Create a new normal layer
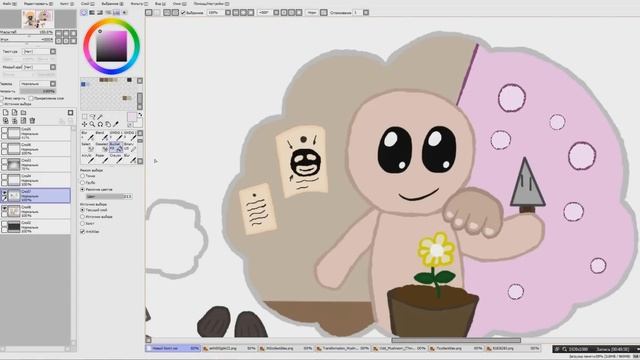This screenshot has height=360, width=640. click(x=6, y=112)
